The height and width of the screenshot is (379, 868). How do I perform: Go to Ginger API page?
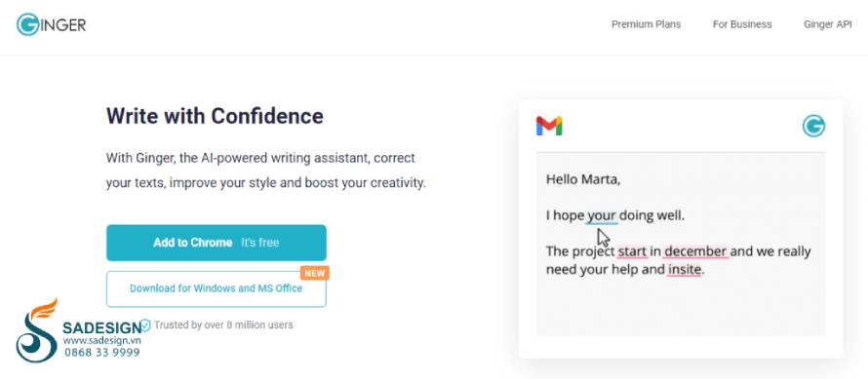tap(828, 24)
